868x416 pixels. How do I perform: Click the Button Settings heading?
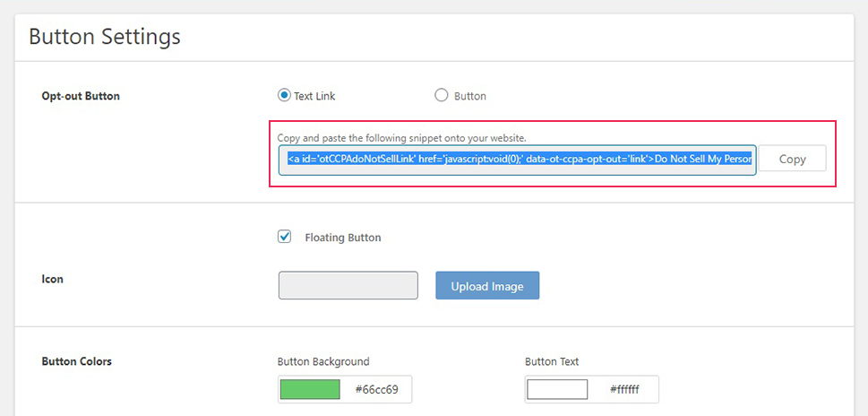pyautogui.click(x=105, y=37)
